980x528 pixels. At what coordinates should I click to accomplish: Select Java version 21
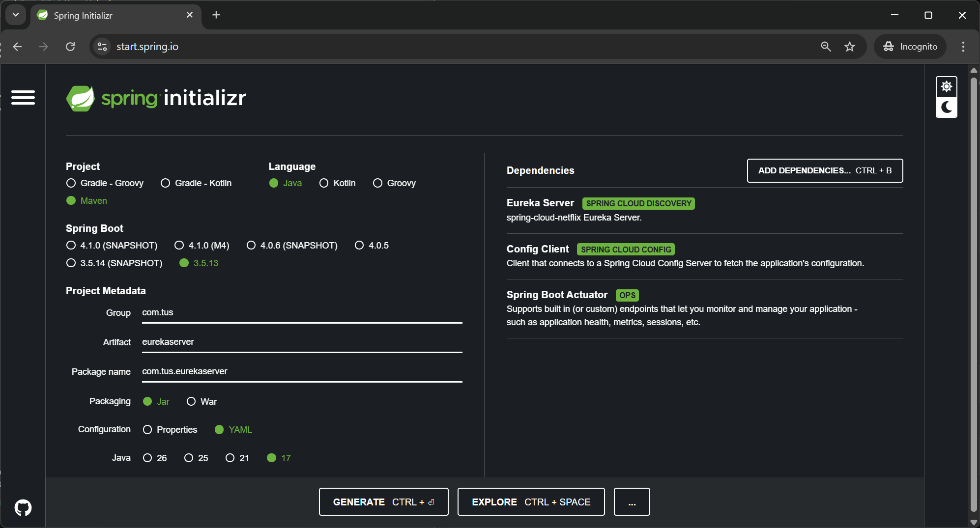[237, 458]
